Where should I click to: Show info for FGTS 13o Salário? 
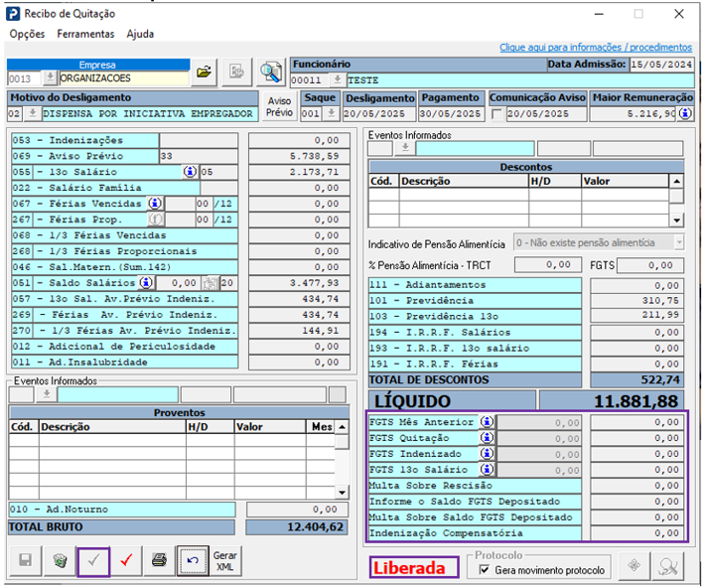point(487,470)
